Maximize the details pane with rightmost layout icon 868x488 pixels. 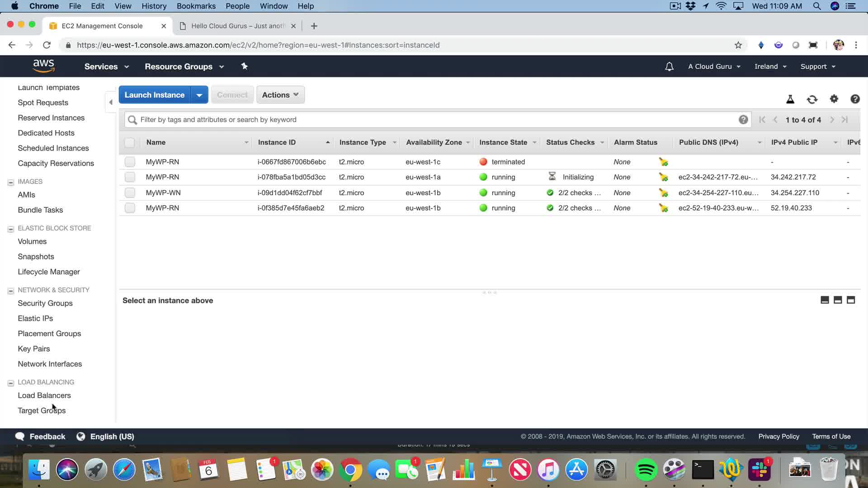click(x=850, y=300)
